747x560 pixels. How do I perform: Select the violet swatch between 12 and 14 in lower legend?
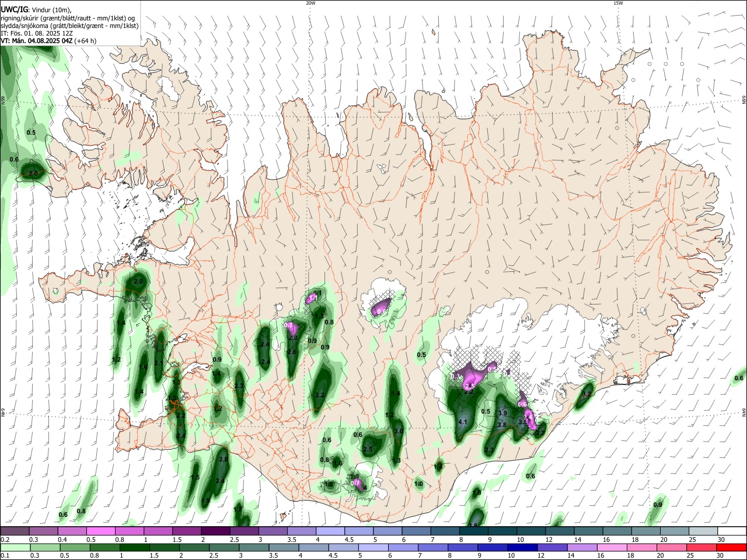[554, 548]
